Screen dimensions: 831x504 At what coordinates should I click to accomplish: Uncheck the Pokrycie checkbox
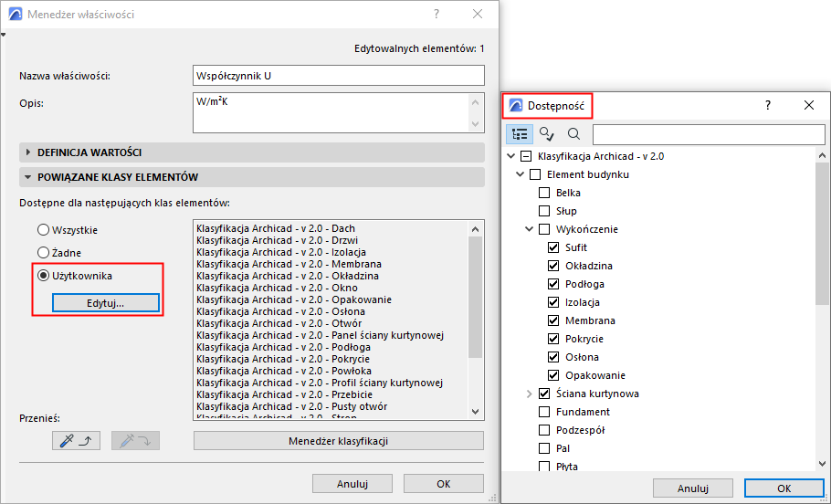tap(553, 339)
